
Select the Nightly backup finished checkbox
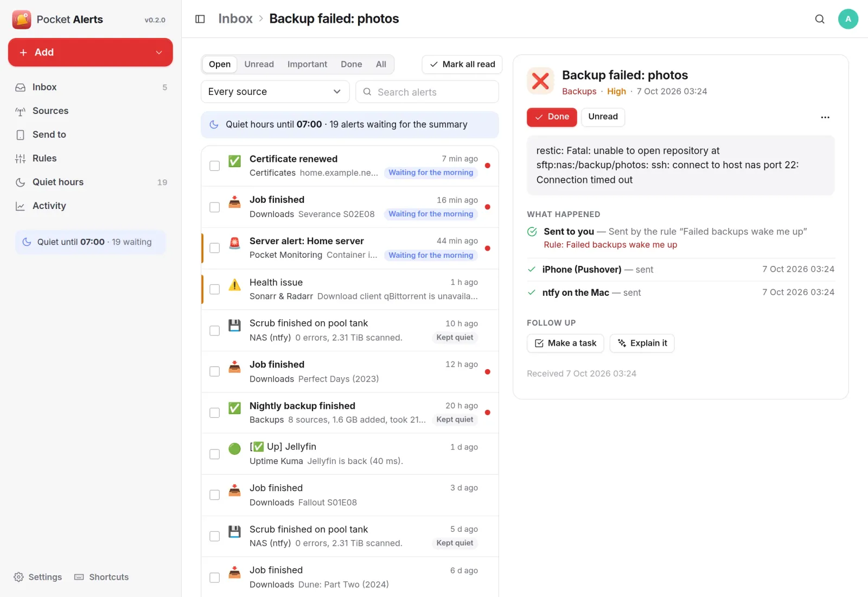pos(215,413)
